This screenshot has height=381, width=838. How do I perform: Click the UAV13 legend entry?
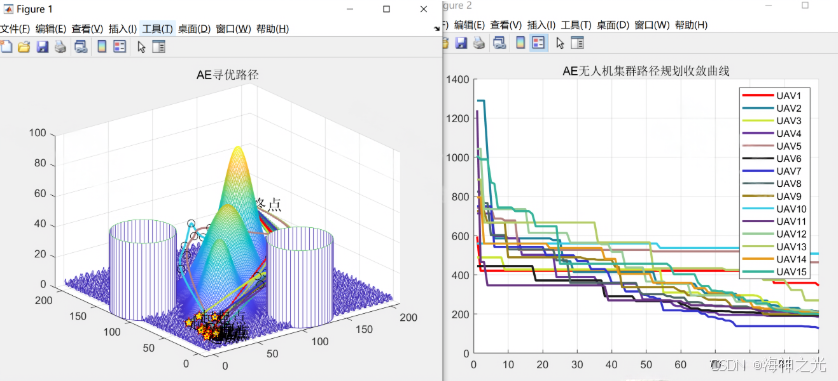[x=774, y=246]
